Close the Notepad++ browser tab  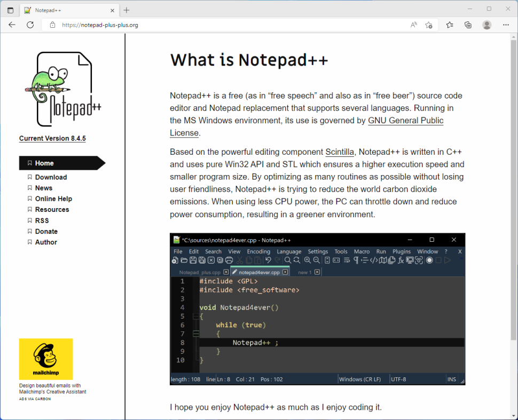tap(112, 11)
